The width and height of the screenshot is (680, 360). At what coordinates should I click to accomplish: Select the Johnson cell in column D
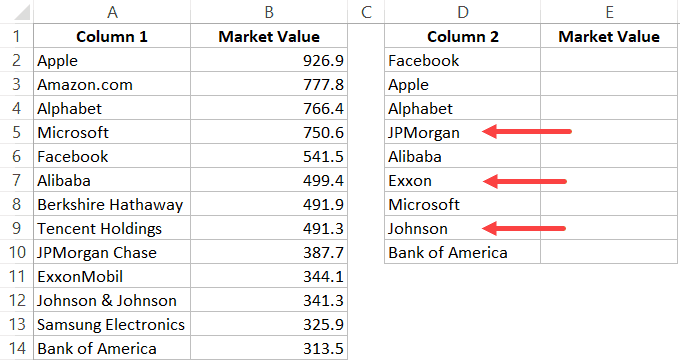(x=462, y=229)
